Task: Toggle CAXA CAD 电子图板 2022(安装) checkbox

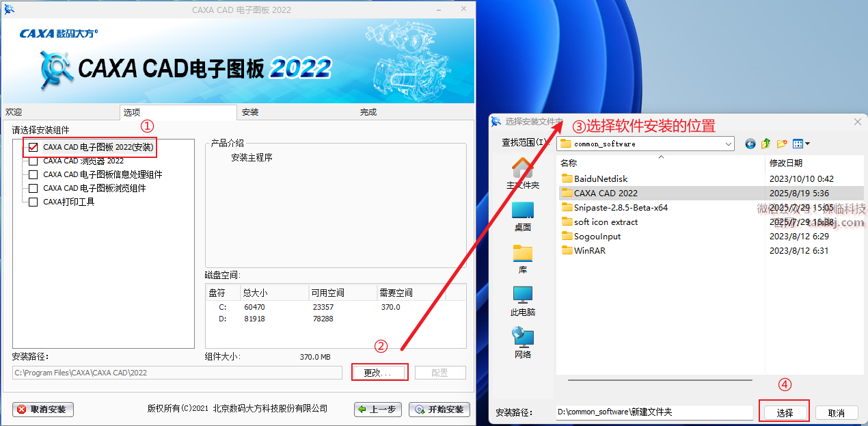Action: pyautogui.click(x=33, y=147)
